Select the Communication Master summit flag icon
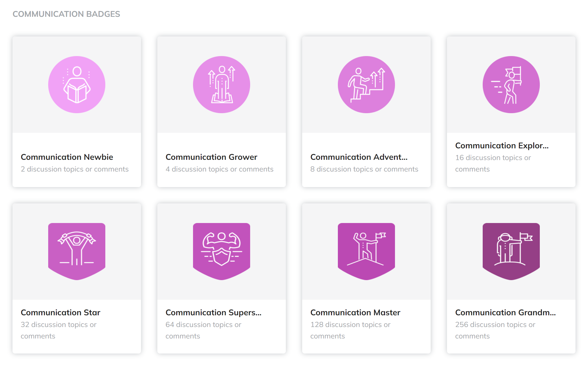This screenshot has height=366, width=588. click(x=366, y=251)
